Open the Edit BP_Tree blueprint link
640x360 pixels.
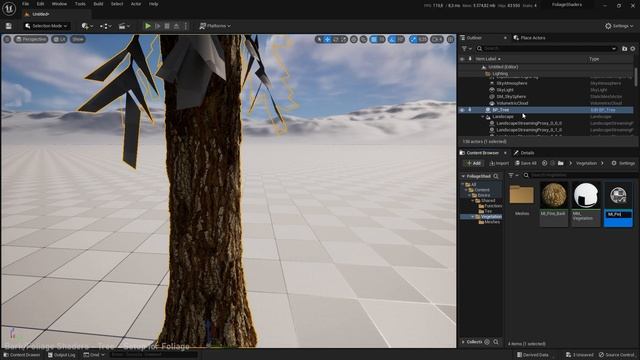point(603,110)
